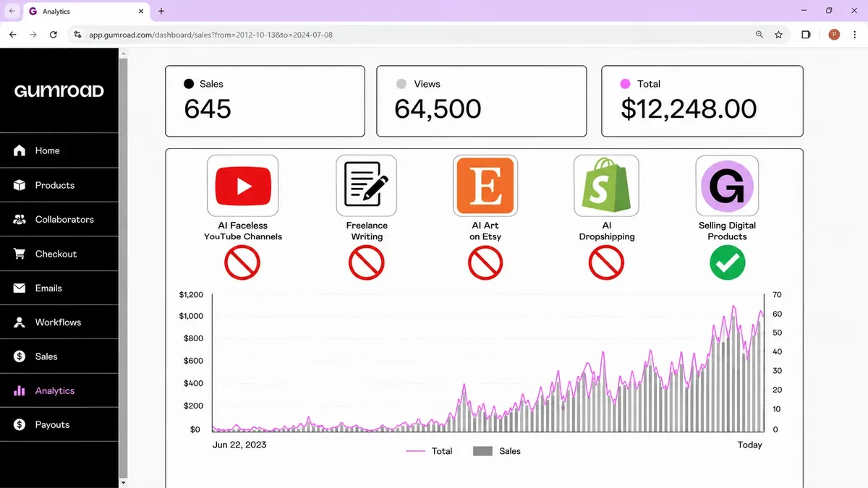Click the Gumroad G logo icon

point(727,186)
